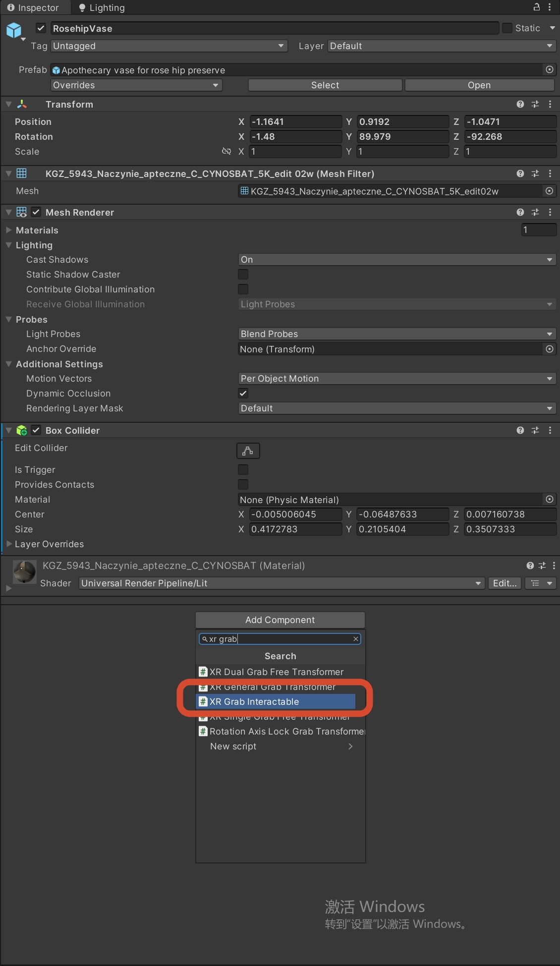This screenshot has width=560, height=966.
Task: Open the Light Probes Blend Probes dropdown
Action: (x=397, y=334)
